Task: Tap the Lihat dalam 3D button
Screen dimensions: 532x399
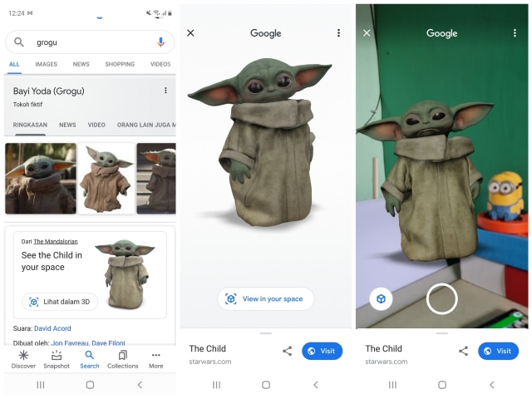Action: click(x=60, y=302)
